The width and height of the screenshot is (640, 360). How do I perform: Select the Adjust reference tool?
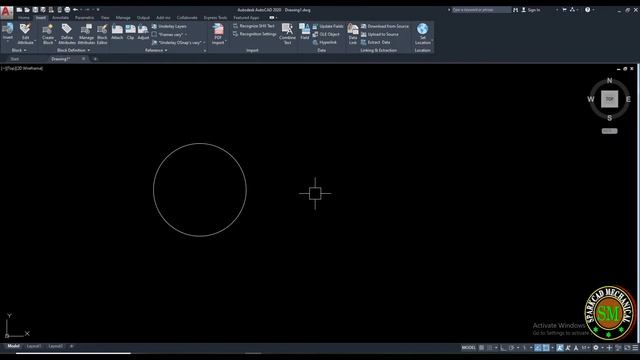pos(143,32)
